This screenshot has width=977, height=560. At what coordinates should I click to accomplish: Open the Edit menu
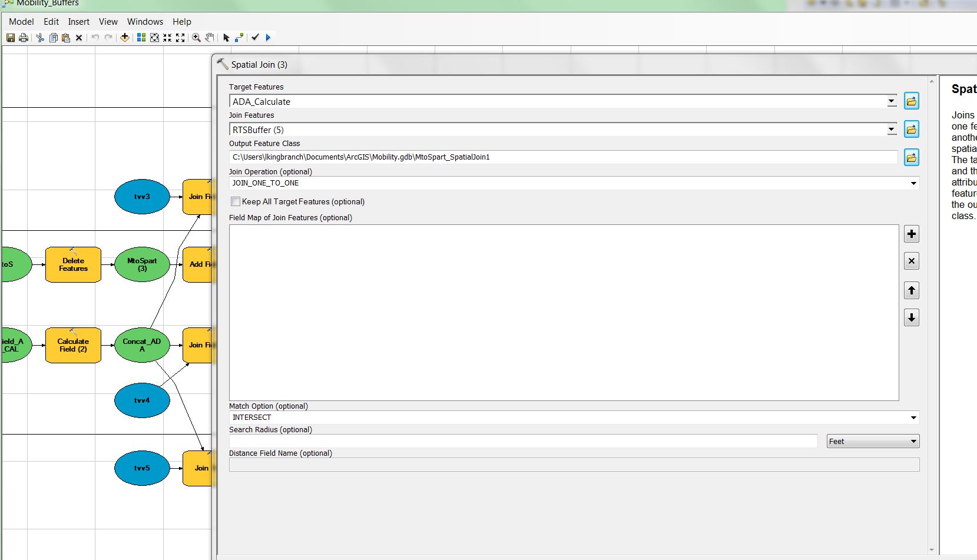[51, 22]
